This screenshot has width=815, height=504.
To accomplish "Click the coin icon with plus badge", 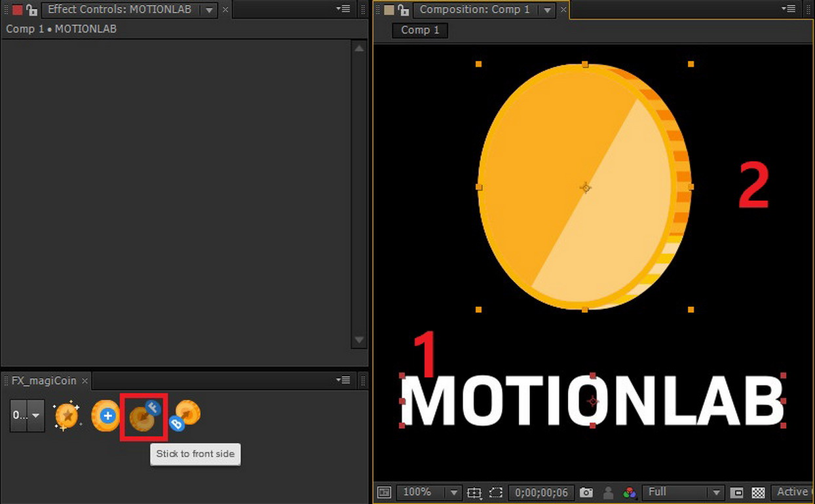I will pos(105,416).
